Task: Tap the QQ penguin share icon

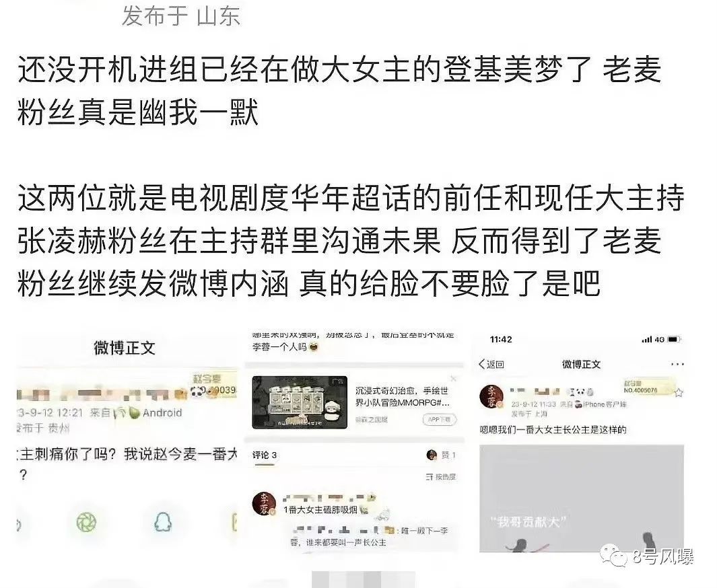Action: [163, 522]
